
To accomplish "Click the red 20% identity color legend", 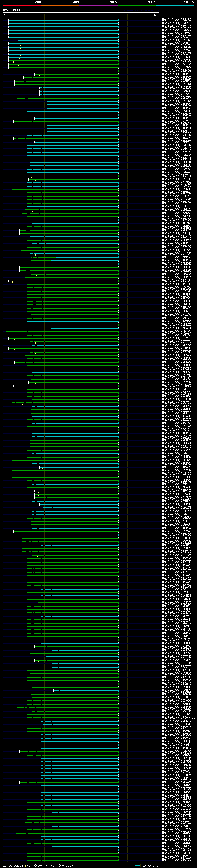I will click(22, 6).
